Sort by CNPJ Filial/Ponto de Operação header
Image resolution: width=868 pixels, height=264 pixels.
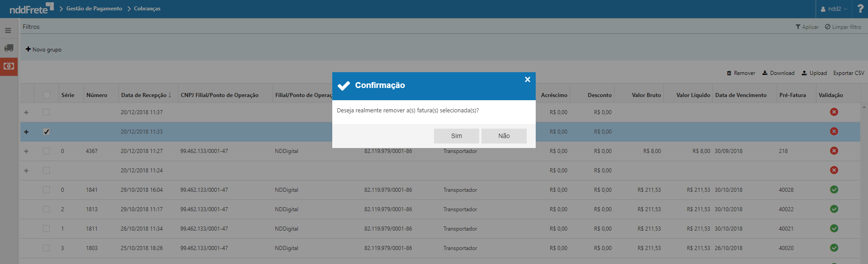(x=220, y=95)
